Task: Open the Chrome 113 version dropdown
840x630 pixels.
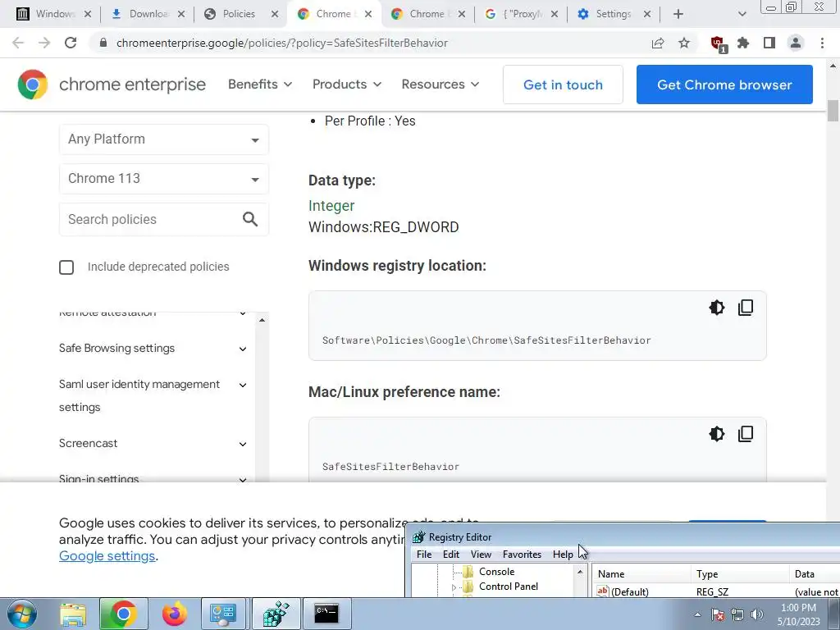Action: tap(164, 178)
